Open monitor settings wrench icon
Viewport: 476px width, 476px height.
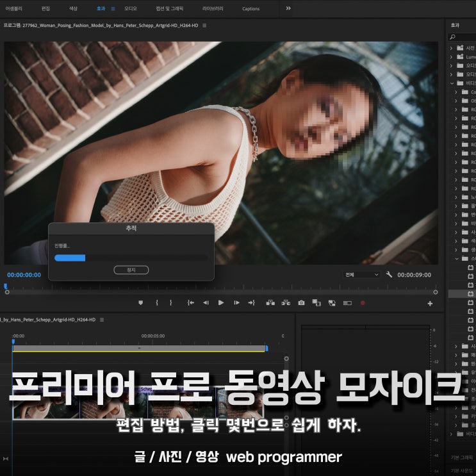point(389,274)
